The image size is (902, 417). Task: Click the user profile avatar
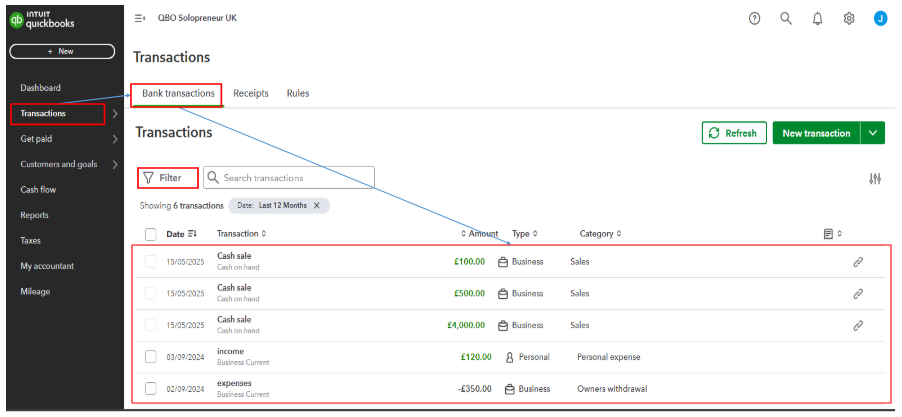pos(880,18)
